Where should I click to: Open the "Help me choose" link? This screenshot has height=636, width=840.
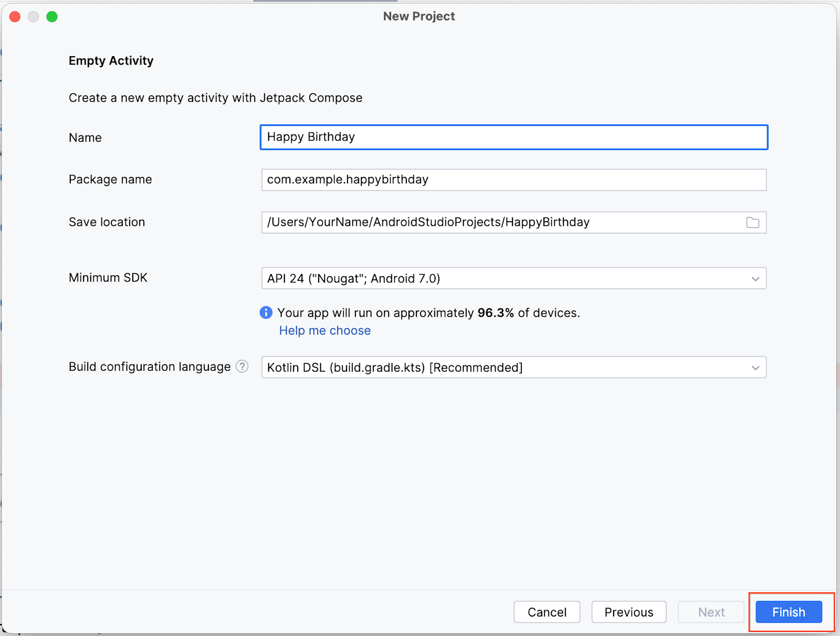pos(324,331)
